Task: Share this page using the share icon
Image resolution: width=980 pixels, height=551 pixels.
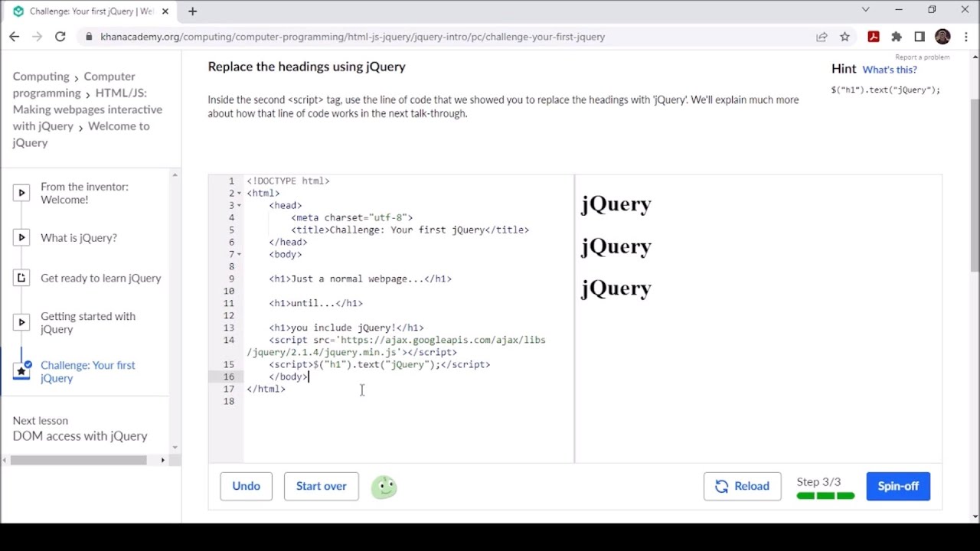Action: 822,37
